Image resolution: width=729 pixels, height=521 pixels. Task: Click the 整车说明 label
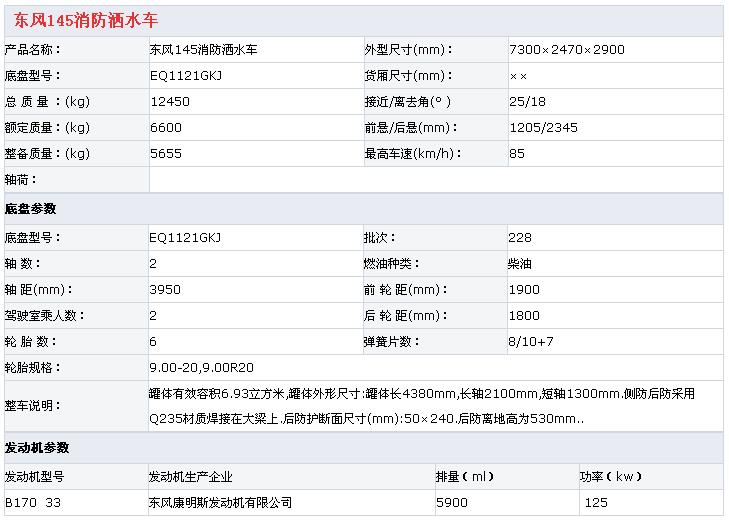pyautogui.click(x=33, y=406)
